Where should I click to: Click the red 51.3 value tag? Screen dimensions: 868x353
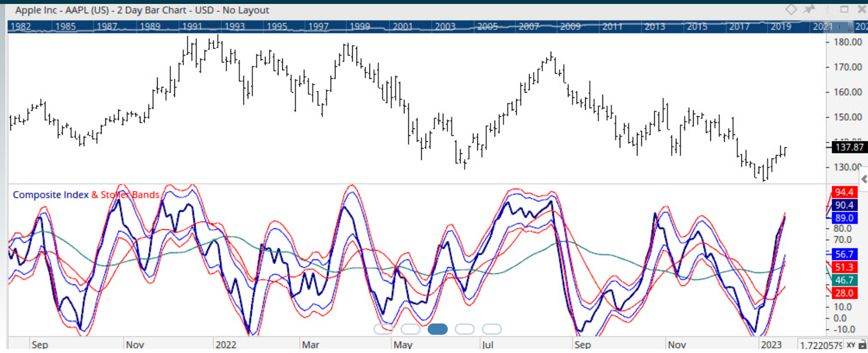(x=844, y=267)
